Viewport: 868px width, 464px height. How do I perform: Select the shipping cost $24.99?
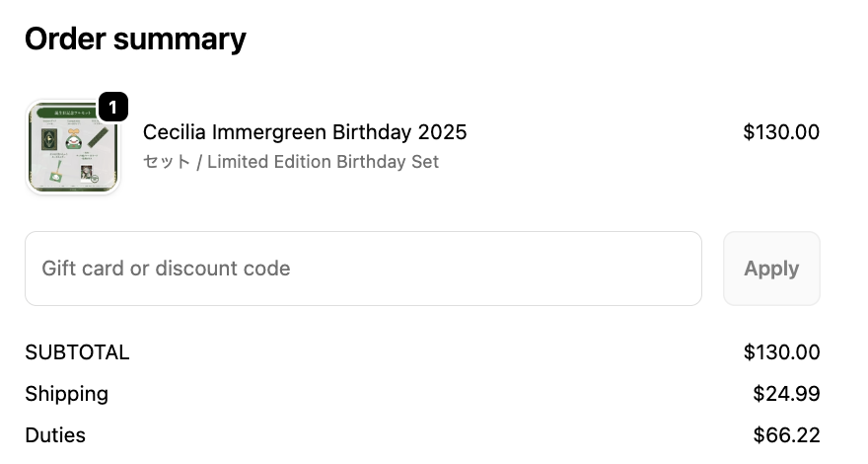785,394
